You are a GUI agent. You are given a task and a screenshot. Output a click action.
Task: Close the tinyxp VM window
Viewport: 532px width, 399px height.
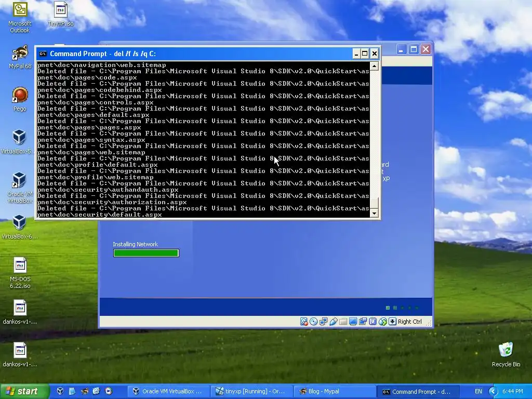click(426, 49)
